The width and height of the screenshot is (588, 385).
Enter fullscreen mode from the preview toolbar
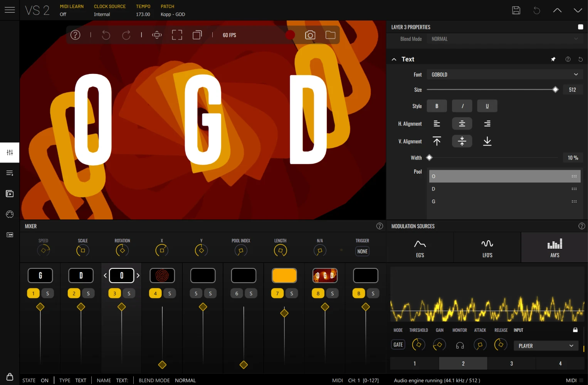tap(177, 35)
